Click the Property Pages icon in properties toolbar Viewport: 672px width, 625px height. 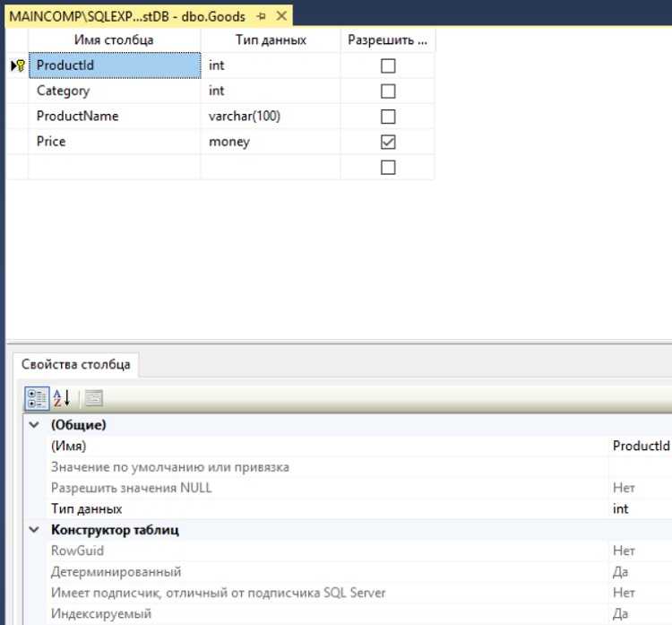coord(93,397)
